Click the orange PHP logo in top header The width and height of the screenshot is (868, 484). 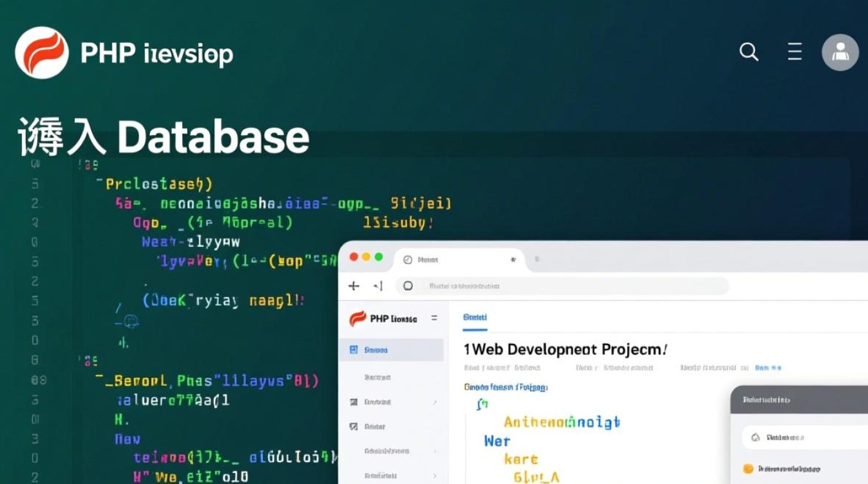point(42,53)
